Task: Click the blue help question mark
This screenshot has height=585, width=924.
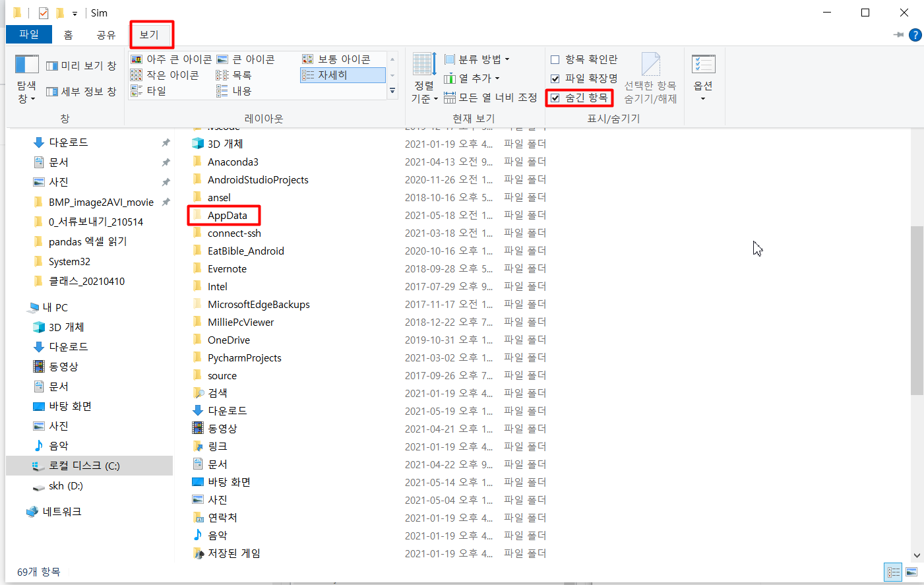Action: click(x=915, y=35)
